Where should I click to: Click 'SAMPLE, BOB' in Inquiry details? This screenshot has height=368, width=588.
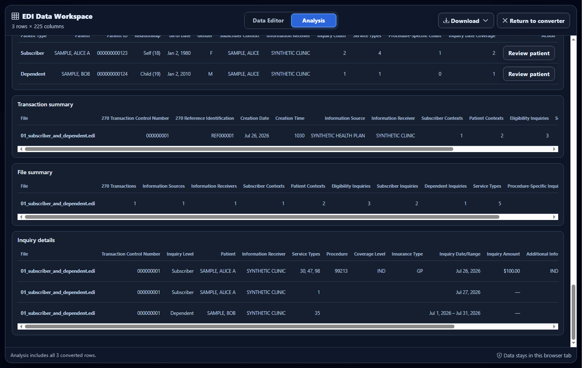coord(221,313)
